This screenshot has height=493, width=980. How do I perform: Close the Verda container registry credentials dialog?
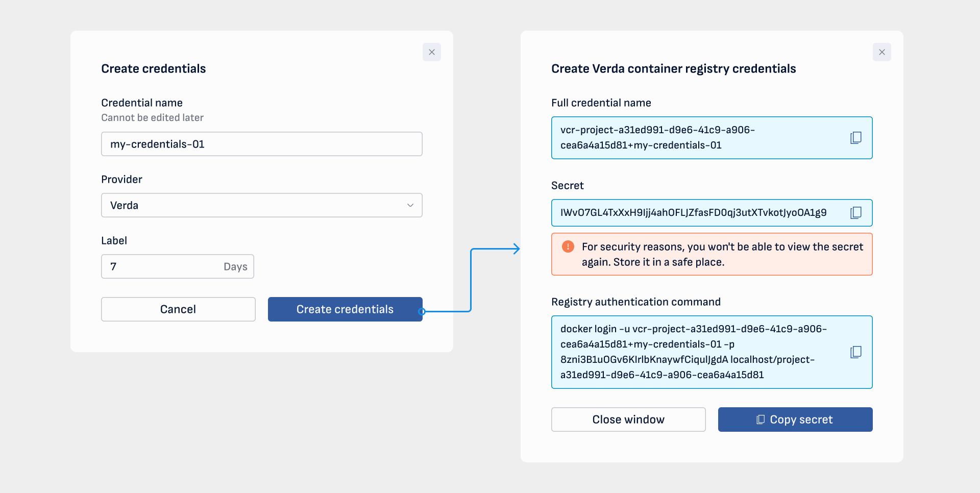tap(881, 52)
